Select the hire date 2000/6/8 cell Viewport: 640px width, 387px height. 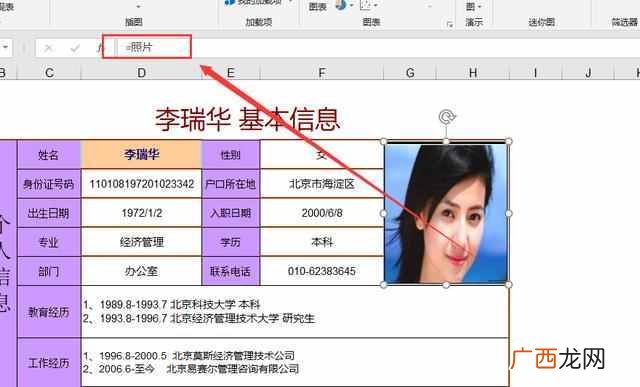coord(322,213)
